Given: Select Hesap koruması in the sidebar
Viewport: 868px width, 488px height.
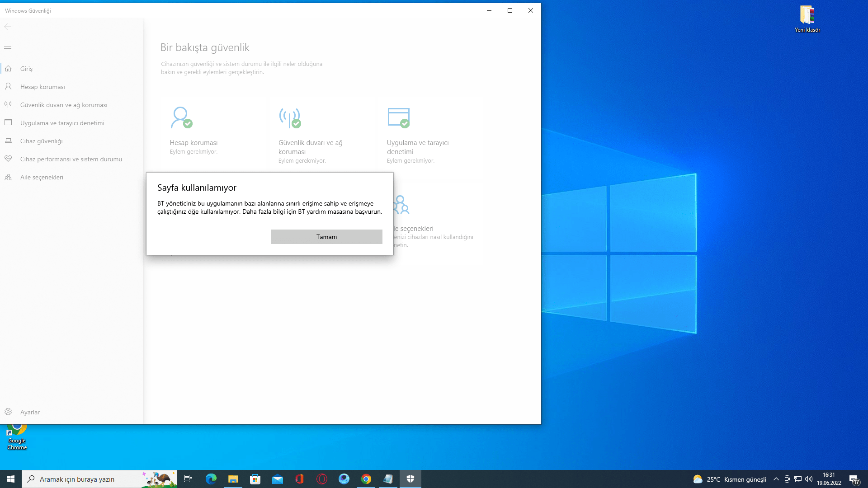Looking at the screenshot, I should 72,87.
